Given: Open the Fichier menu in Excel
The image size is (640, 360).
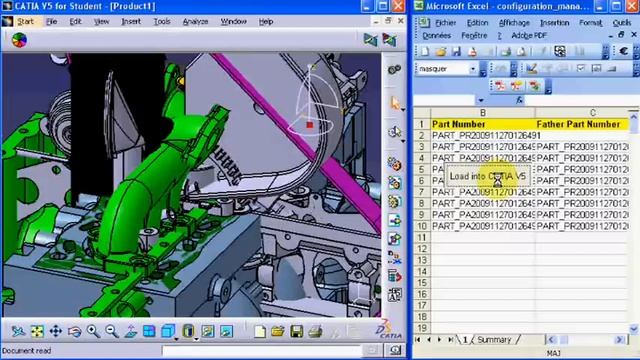Looking at the screenshot, I should point(445,23).
